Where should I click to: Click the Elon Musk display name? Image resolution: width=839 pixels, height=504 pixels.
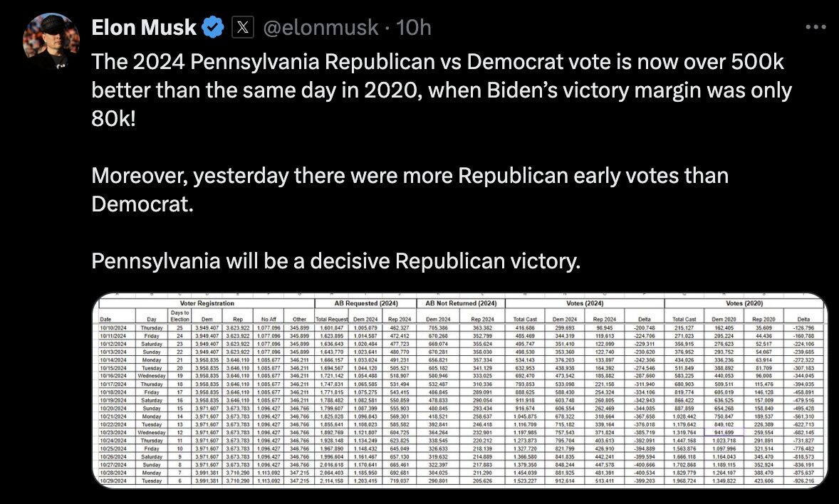144,27
